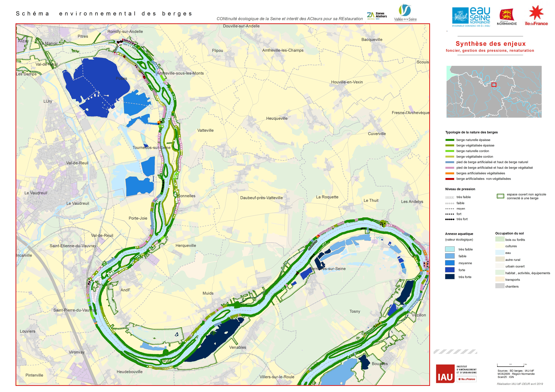Click the hatched 'espace ouvert non agricole' symbol
The image size is (555, 392).
point(500,196)
